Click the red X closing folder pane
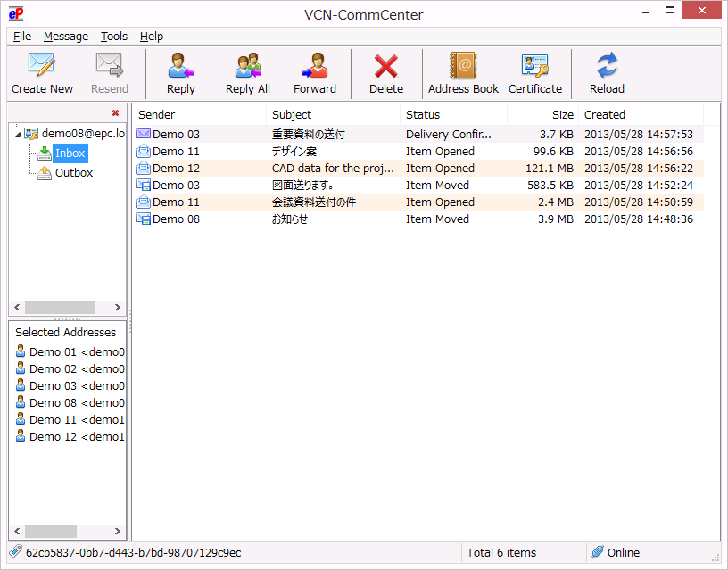 tap(116, 112)
